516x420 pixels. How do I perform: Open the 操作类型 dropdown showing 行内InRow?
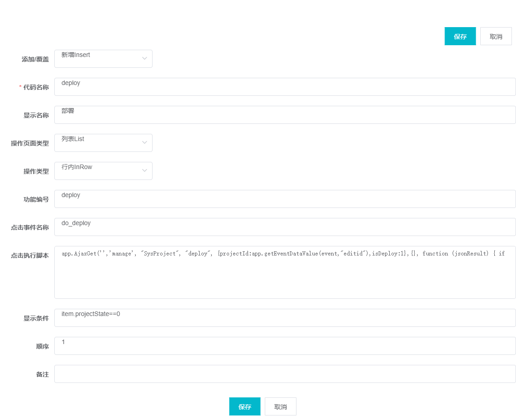(103, 171)
